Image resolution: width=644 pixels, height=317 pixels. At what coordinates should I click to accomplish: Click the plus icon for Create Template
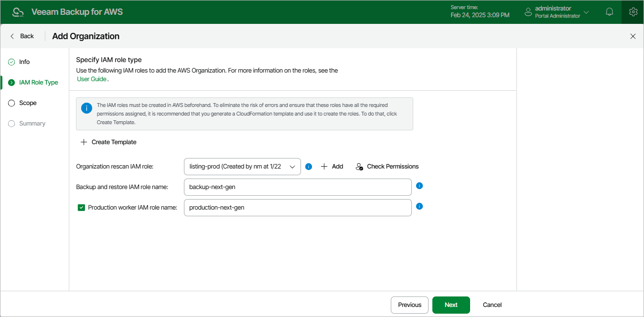click(x=84, y=142)
